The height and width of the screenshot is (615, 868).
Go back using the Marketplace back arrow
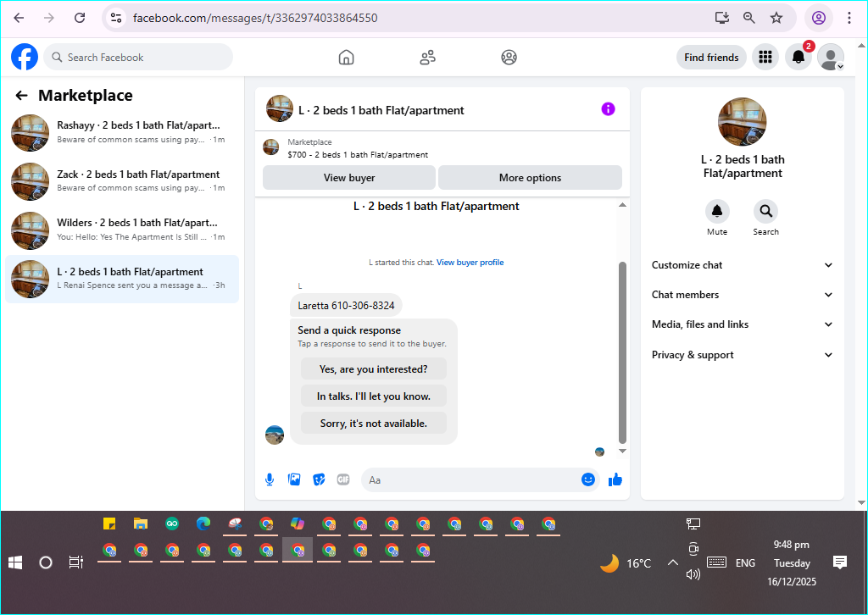21,96
